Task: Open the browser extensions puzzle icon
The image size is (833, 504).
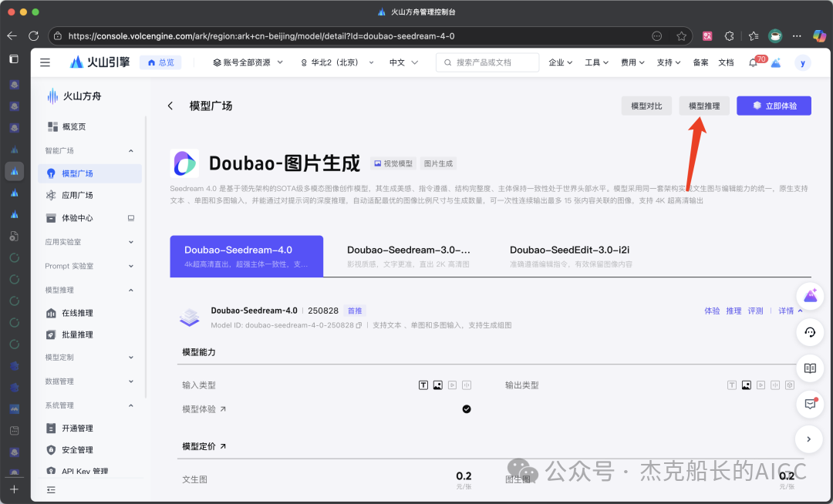Action: 729,36
